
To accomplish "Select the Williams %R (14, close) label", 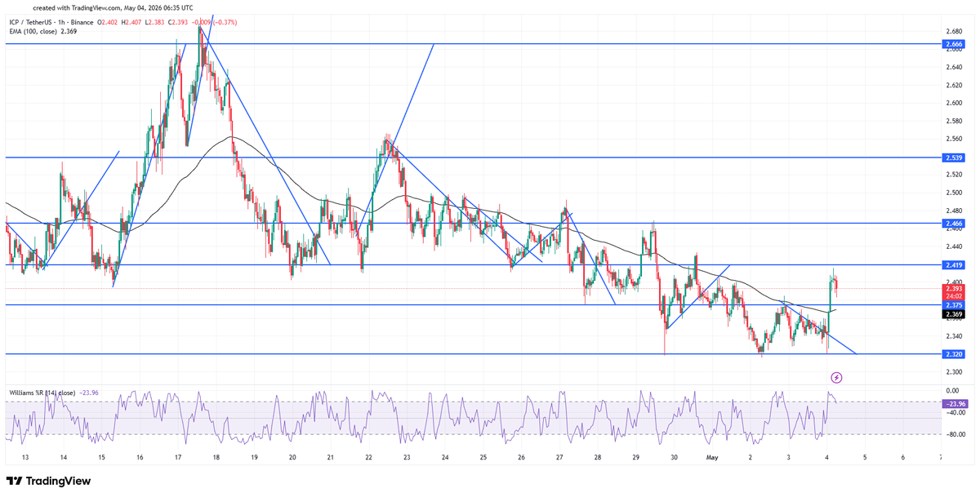I will pos(42,393).
